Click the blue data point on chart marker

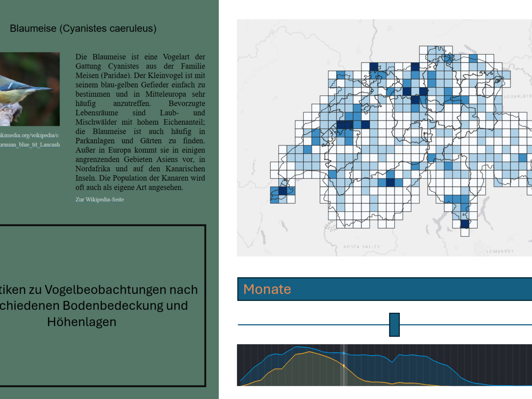click(x=344, y=353)
